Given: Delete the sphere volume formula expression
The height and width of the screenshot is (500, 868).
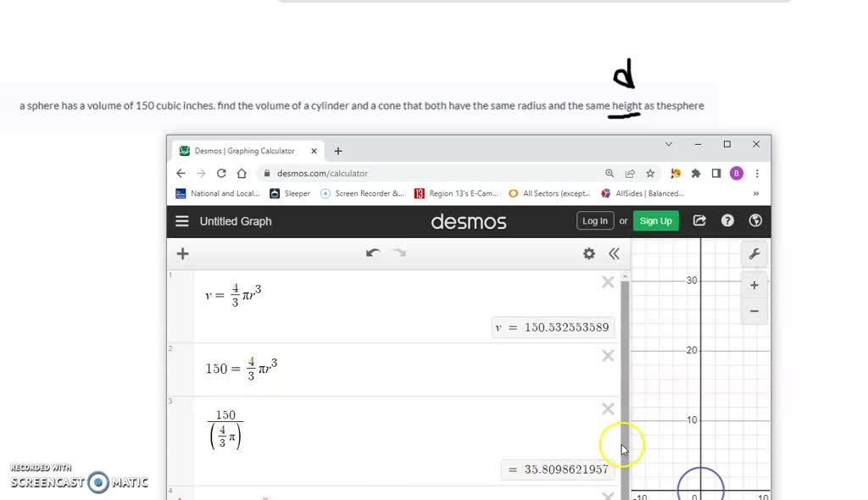Looking at the screenshot, I should [608, 281].
